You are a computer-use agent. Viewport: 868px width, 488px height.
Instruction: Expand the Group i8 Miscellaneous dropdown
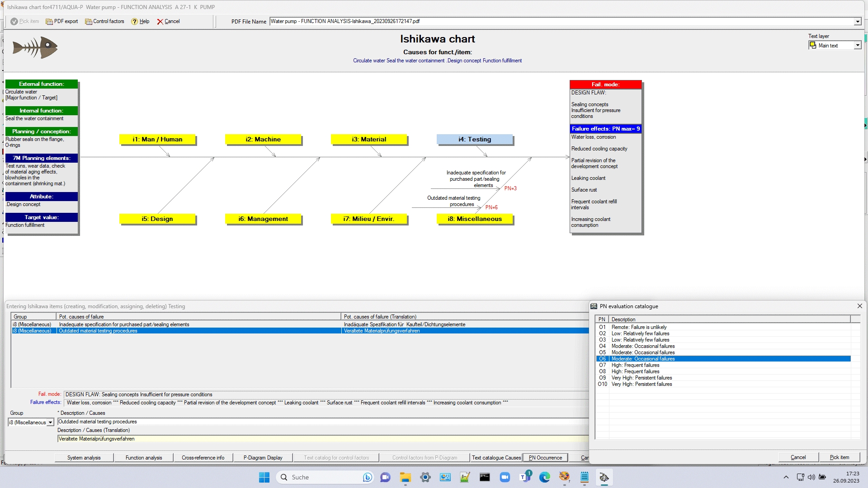[50, 422]
